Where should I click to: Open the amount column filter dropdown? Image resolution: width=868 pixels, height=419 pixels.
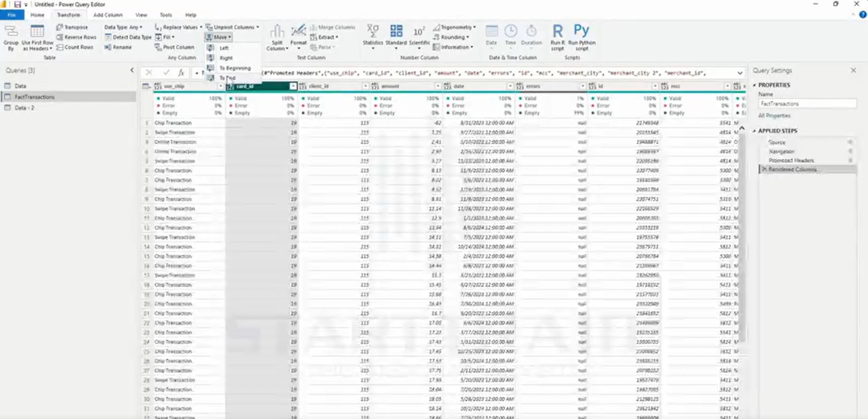coord(437,86)
